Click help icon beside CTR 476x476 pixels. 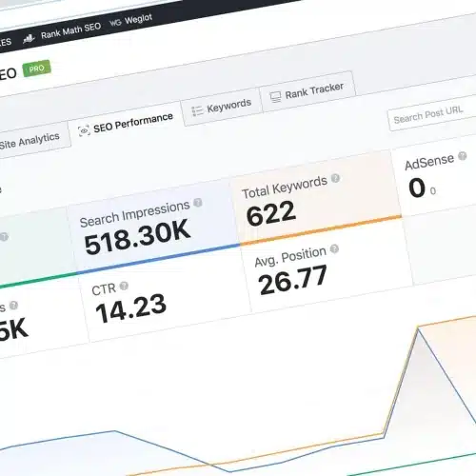point(124,286)
